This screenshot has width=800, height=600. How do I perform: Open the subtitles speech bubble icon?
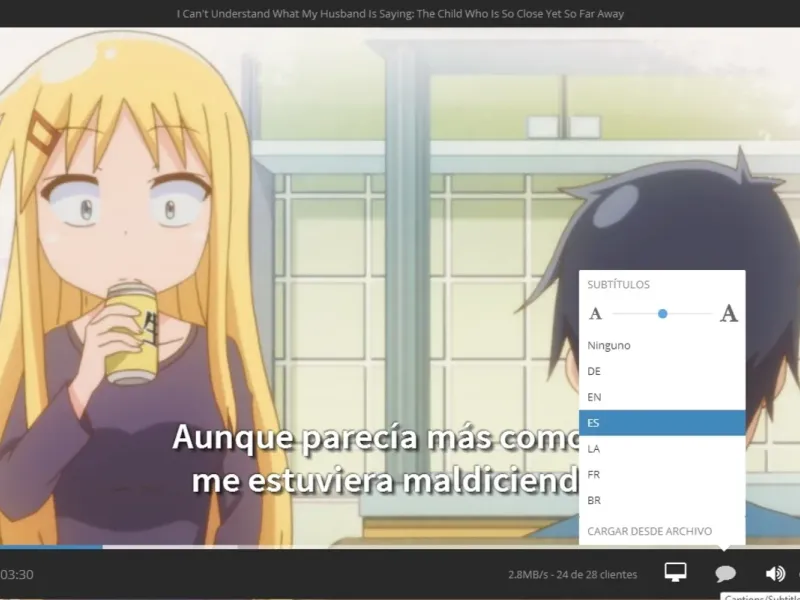[x=725, y=573]
